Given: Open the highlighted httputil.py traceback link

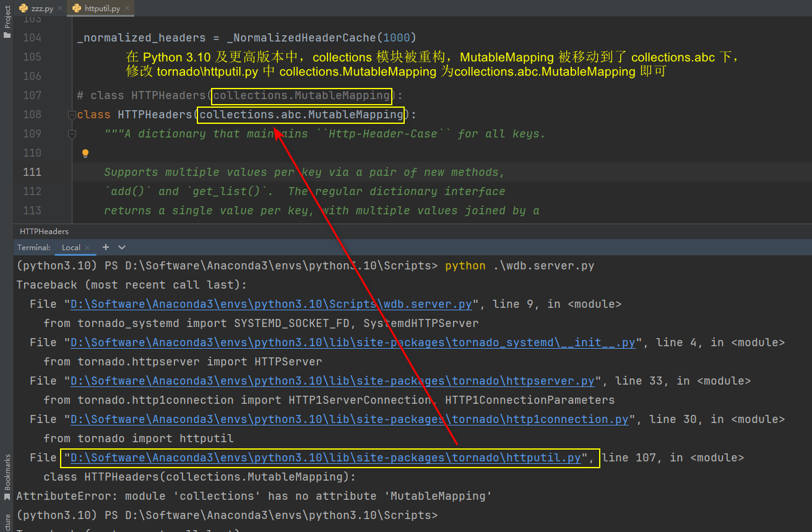Looking at the screenshot, I should 328,457.
